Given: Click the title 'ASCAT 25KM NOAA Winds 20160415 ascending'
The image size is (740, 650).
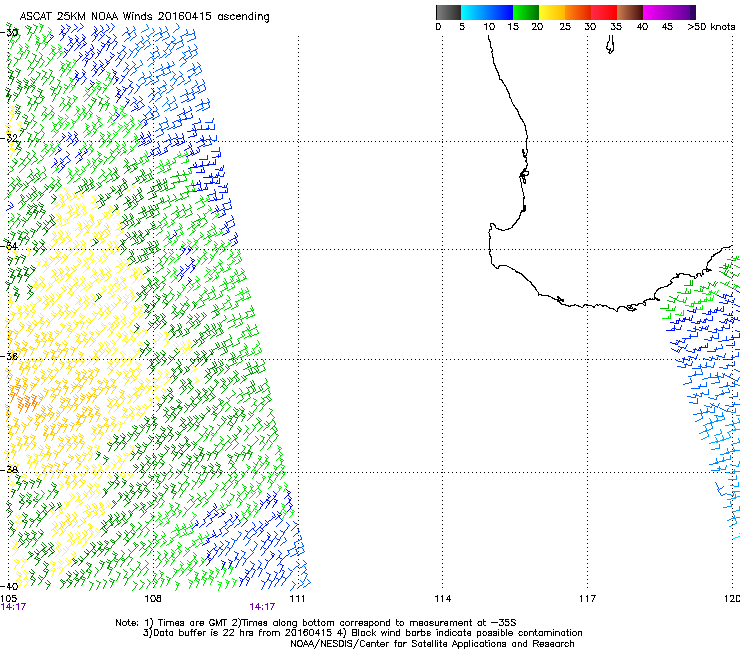Looking at the screenshot, I should point(144,17).
